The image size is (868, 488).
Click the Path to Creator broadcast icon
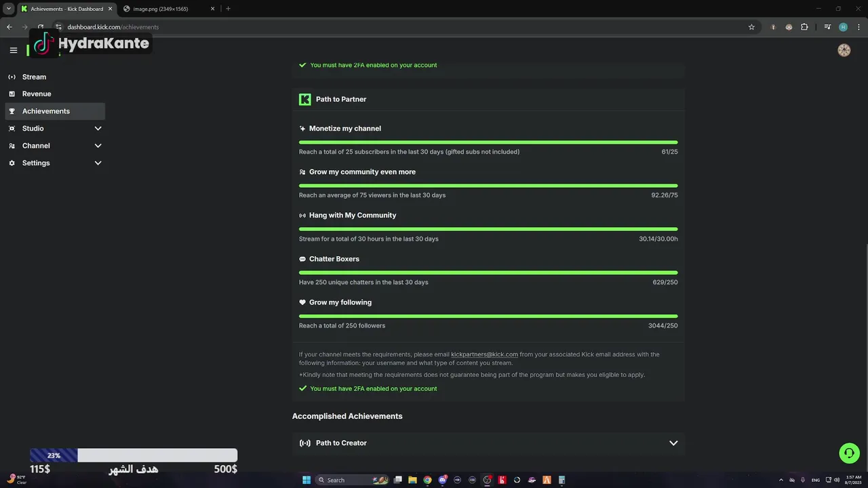click(x=305, y=443)
